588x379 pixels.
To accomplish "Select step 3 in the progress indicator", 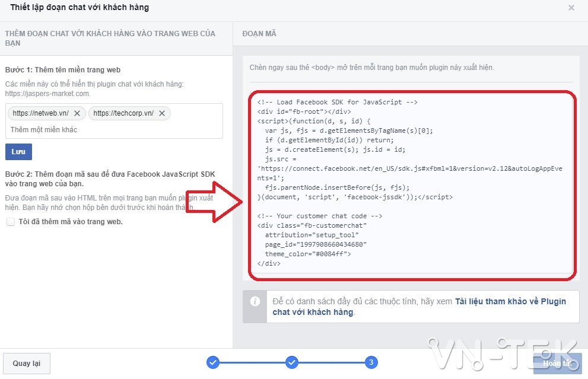I will point(371,362).
